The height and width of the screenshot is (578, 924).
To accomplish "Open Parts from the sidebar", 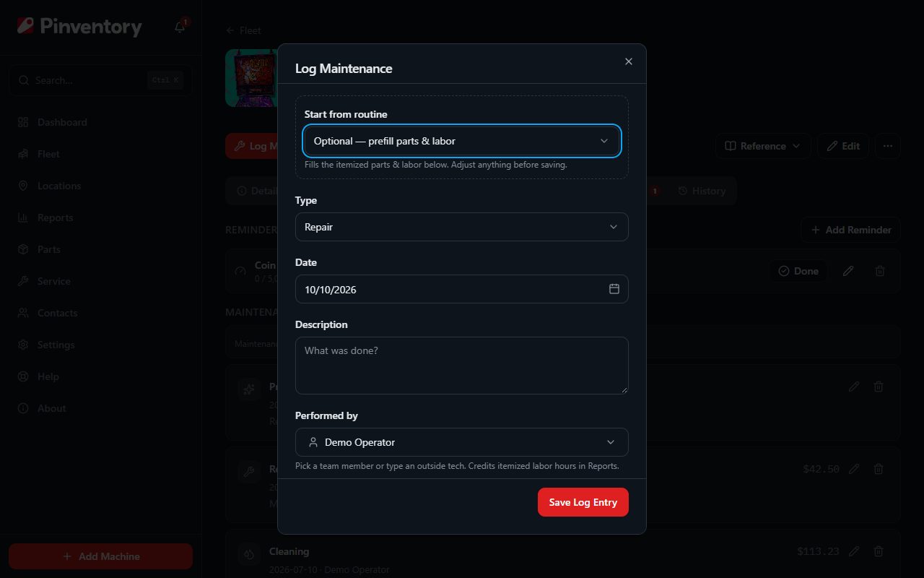I will tap(100, 249).
